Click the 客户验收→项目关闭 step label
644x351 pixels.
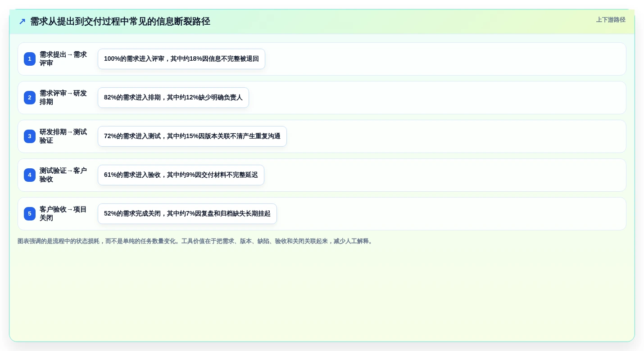tap(63, 214)
